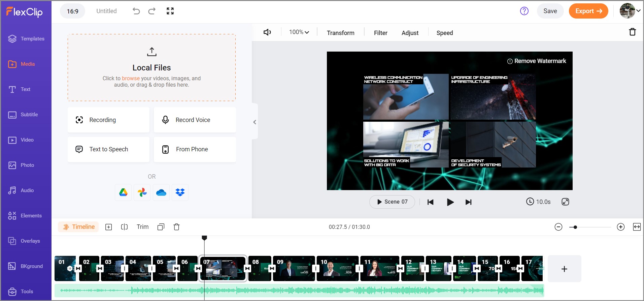Open Google Drive import
Screen dimensions: 644x301
123,192
